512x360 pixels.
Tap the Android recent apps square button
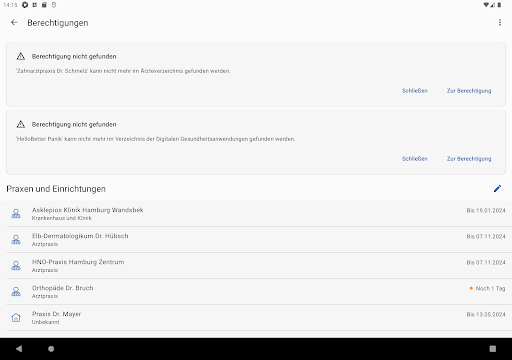(493, 349)
